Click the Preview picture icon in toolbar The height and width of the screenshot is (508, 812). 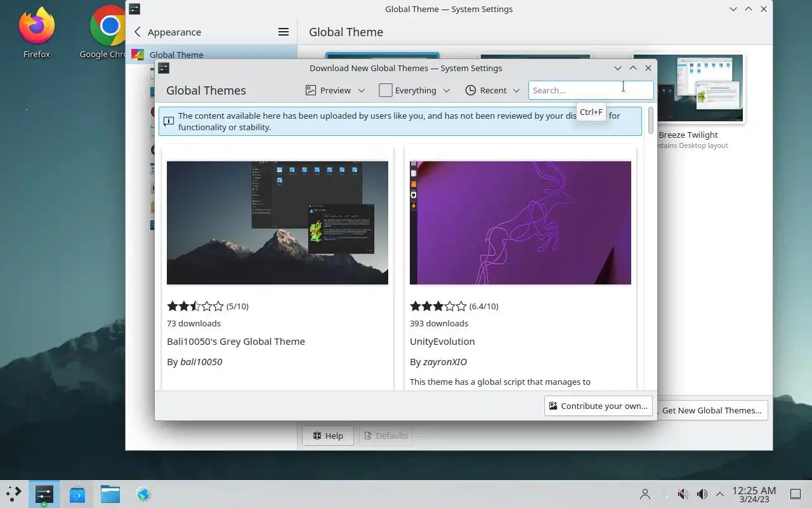tap(311, 90)
